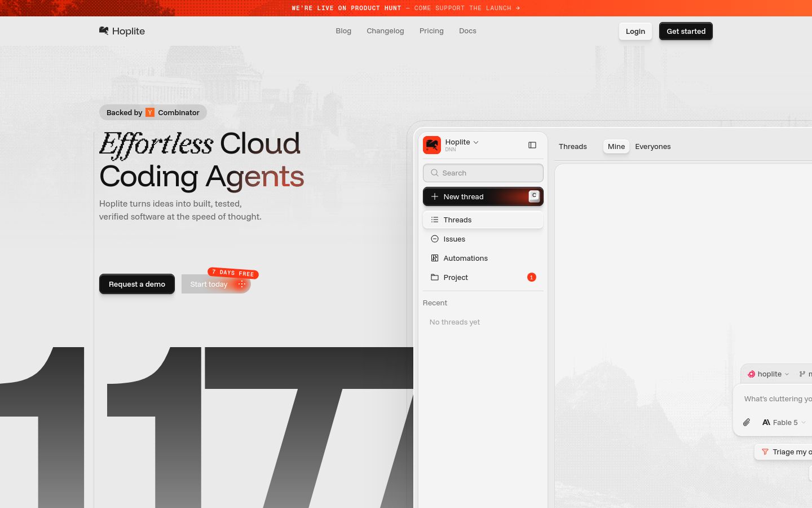This screenshot has width=812, height=508.
Task: Open the Fable 5 model dropdown
Action: (784, 422)
